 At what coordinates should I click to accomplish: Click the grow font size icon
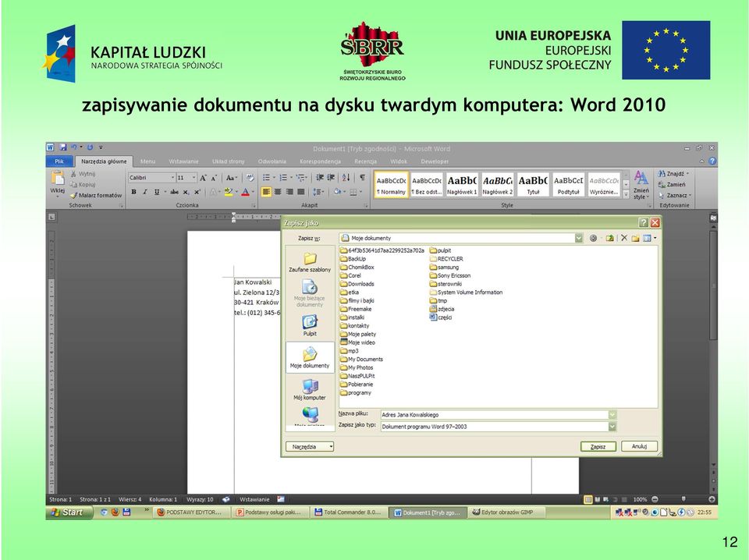click(x=203, y=178)
